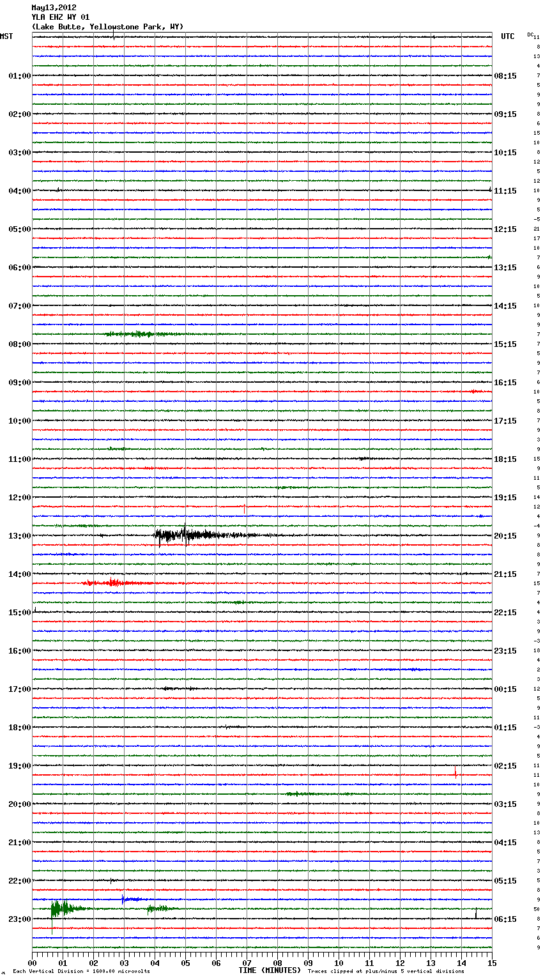
Task: Select the 08:00 MST row label
Action: [x=20, y=344]
